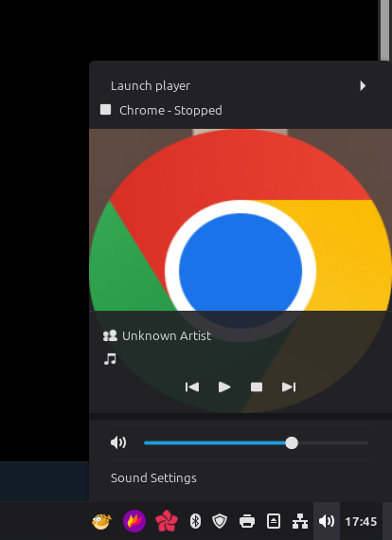Toggle the sound applet speaker icon in panel
The height and width of the screenshot is (540, 392).
[327, 521]
